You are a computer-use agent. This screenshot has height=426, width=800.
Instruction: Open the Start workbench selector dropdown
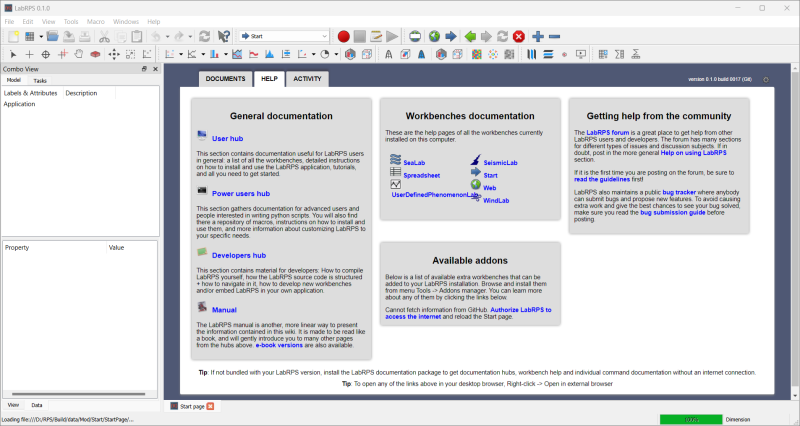pyautogui.click(x=284, y=36)
